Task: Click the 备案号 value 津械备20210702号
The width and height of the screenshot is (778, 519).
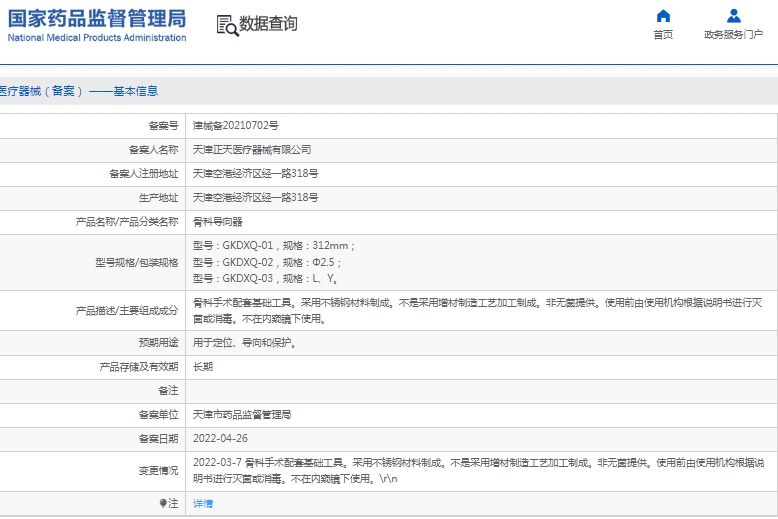Action: (x=236, y=126)
